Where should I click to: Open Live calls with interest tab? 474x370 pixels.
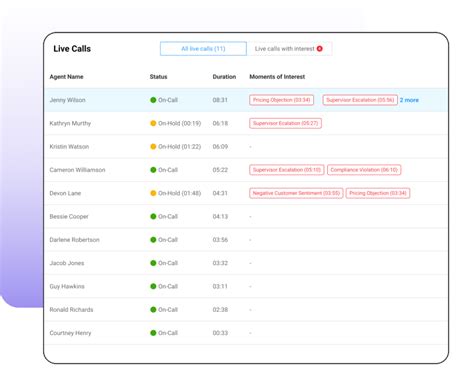point(289,49)
